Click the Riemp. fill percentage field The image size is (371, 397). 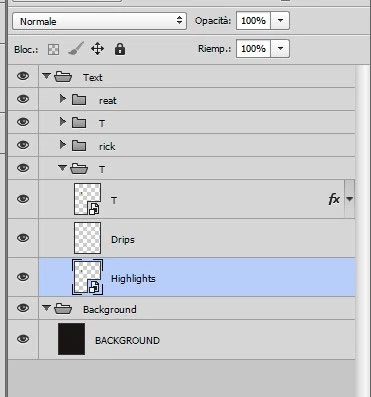[253, 49]
